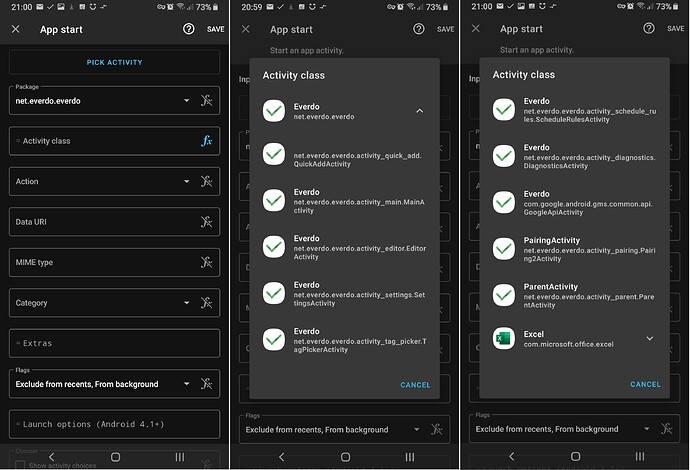Viewport: 690px width, 470px height.
Task: Tap the icon beside PairingActivity
Action: (504, 249)
